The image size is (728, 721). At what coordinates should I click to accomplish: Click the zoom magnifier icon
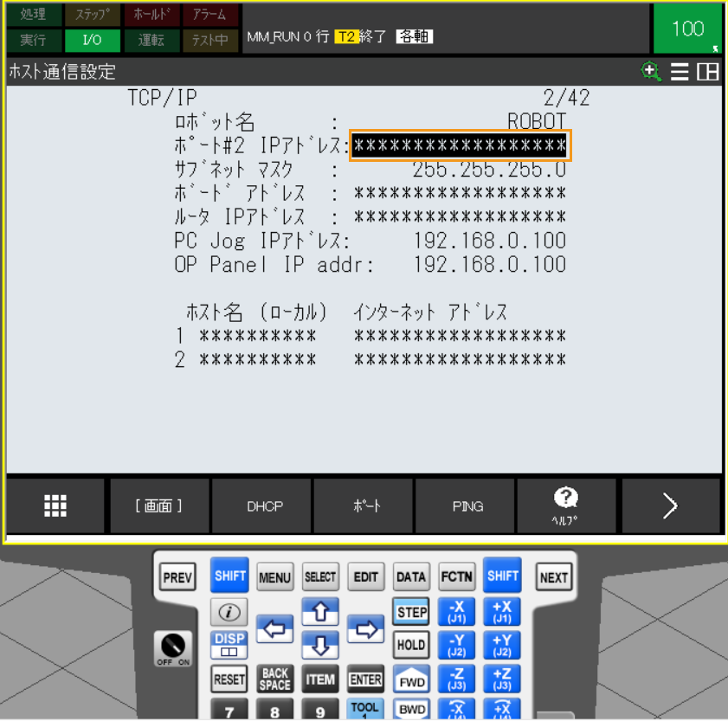(x=651, y=72)
